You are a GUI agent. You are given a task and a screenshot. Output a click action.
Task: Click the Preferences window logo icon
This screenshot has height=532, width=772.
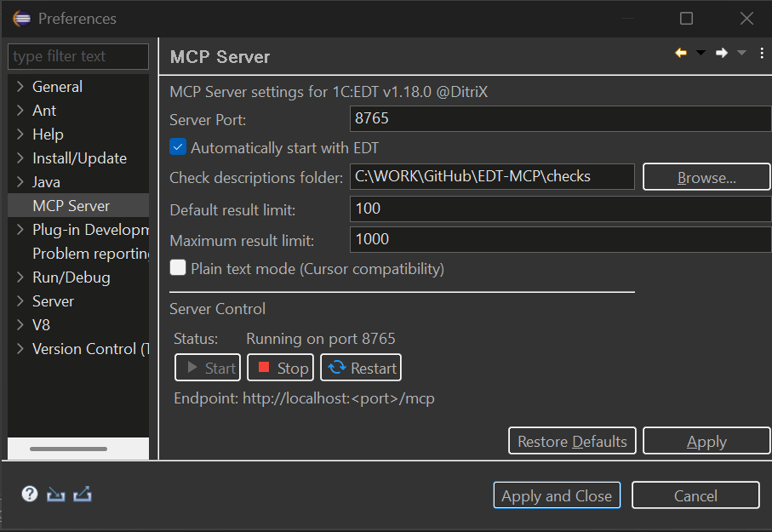(x=20, y=17)
